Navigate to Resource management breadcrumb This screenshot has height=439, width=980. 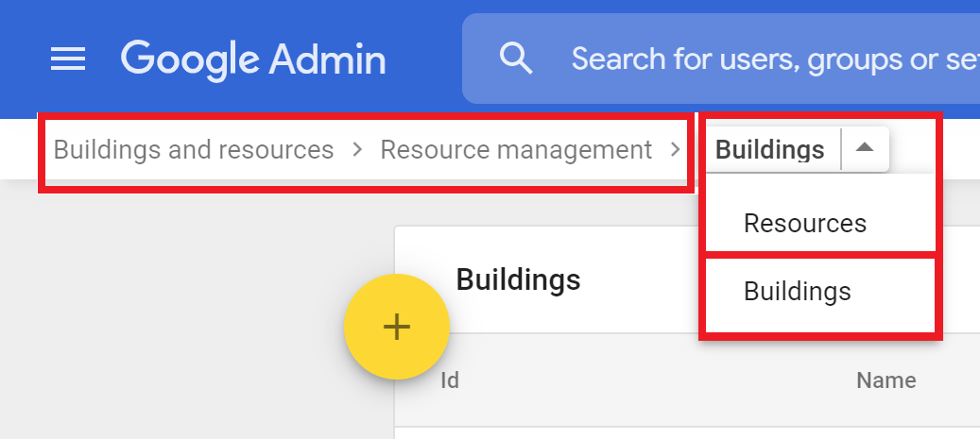click(x=516, y=150)
